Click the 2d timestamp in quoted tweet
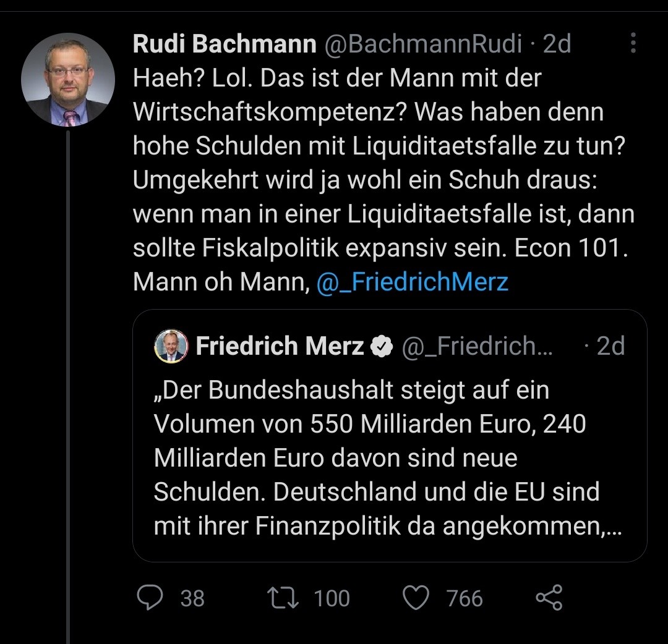 pyautogui.click(x=610, y=346)
